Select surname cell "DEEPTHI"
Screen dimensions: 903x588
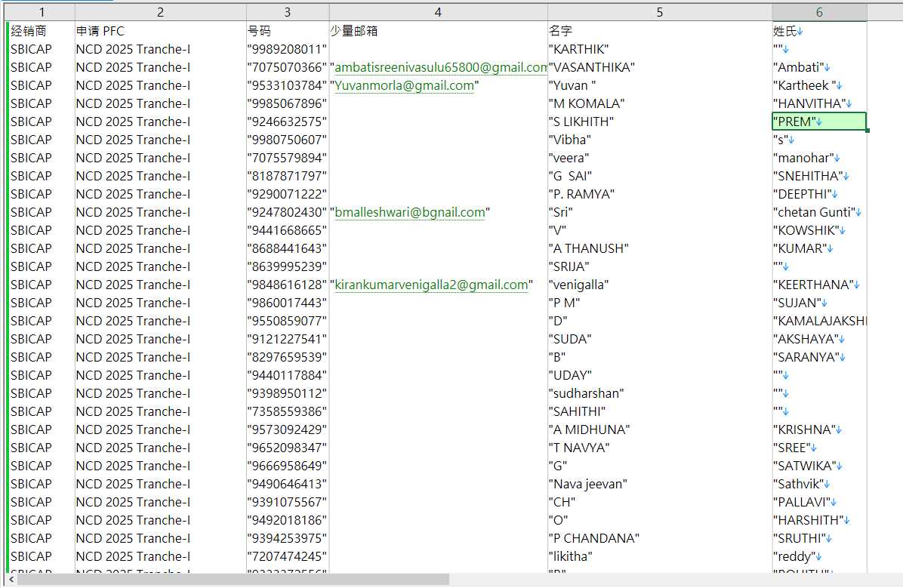(819, 194)
